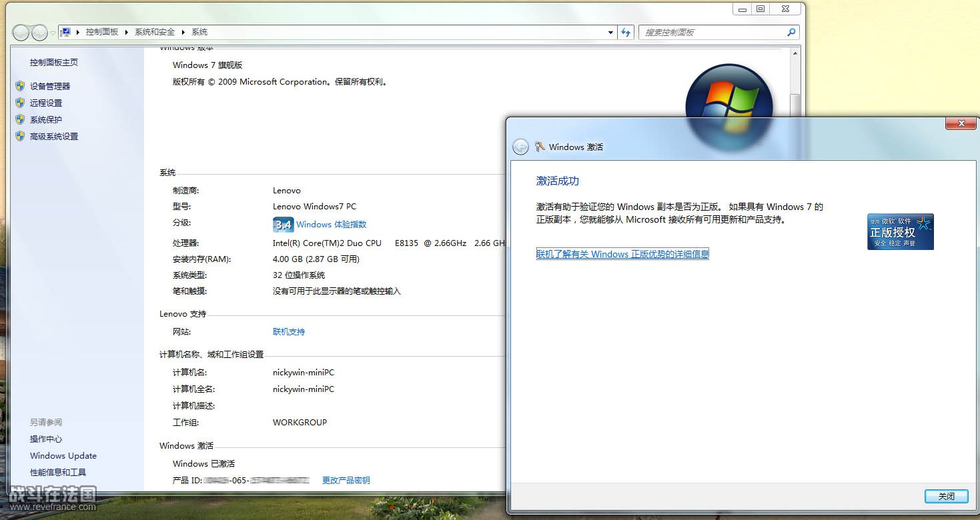Click the refresh button beside address bar
Image resolution: width=980 pixels, height=520 pixels.
click(626, 32)
